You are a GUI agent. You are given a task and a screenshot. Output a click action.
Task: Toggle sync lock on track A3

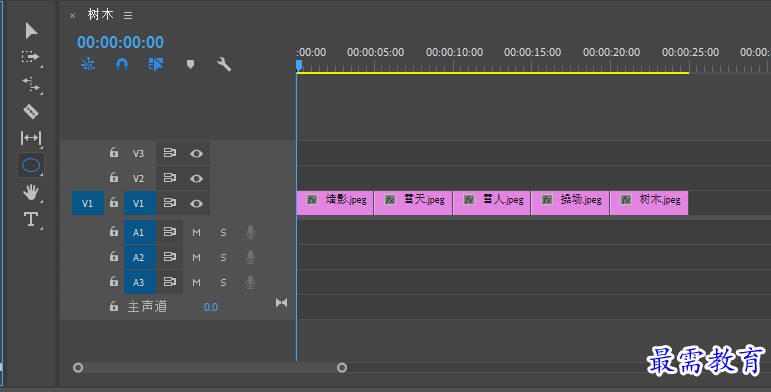pos(170,282)
